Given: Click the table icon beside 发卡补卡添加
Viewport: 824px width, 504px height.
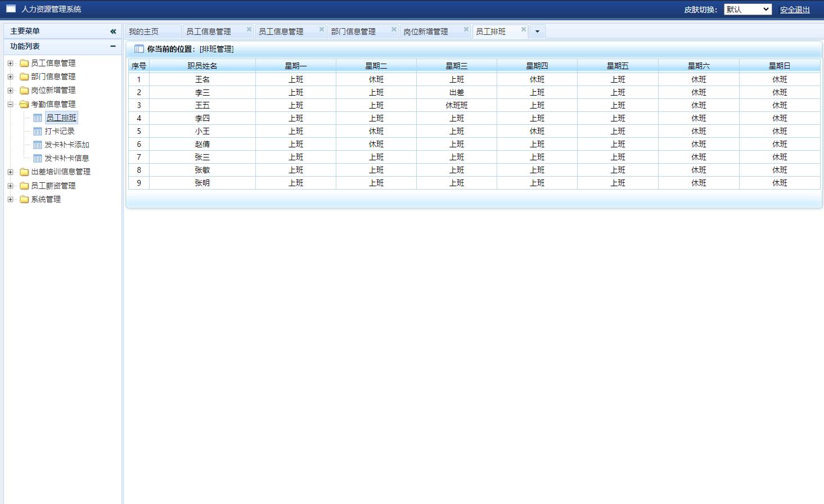Looking at the screenshot, I should [x=38, y=145].
